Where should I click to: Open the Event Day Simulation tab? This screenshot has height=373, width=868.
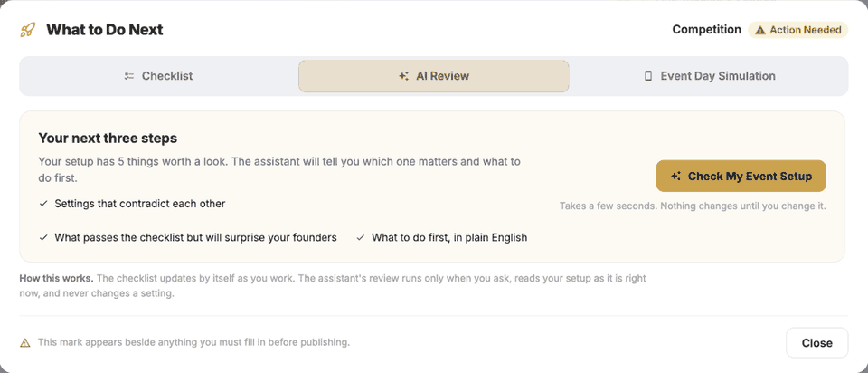coord(709,76)
